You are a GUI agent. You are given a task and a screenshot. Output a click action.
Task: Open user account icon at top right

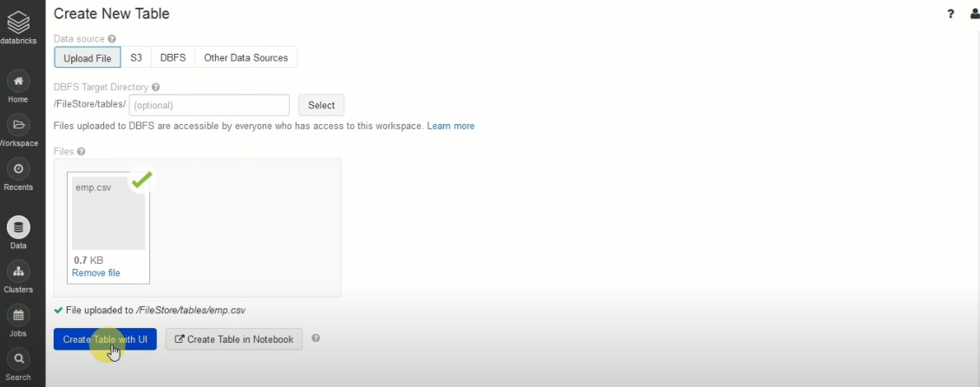pos(975,14)
